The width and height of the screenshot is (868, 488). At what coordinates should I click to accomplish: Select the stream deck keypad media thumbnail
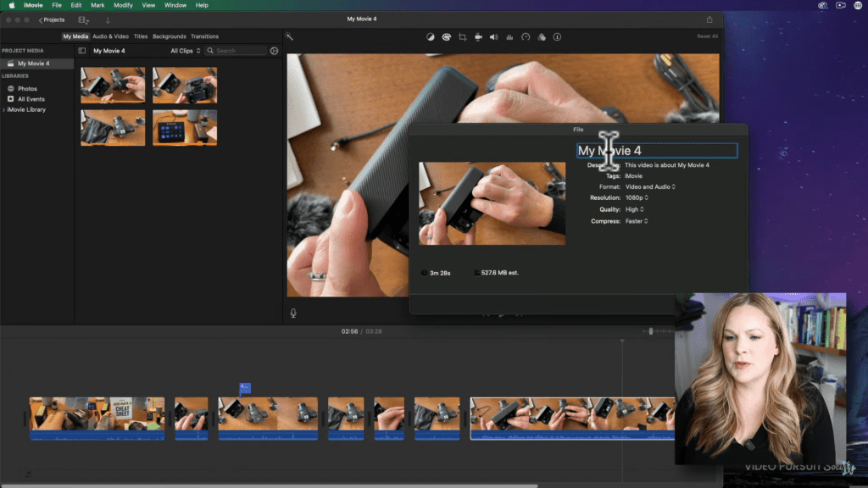point(185,128)
